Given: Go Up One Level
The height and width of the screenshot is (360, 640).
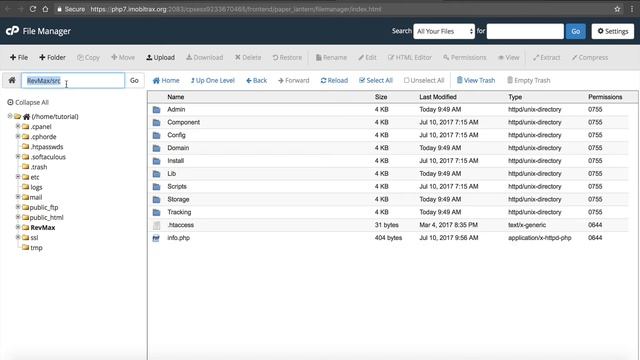Looking at the screenshot, I should (x=213, y=80).
